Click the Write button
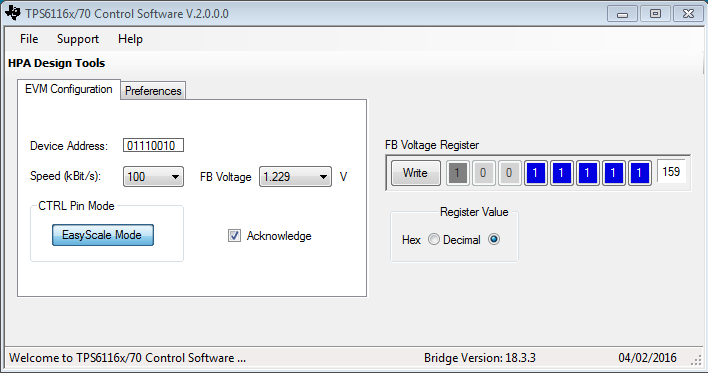This screenshot has height=373, width=708. [x=415, y=173]
